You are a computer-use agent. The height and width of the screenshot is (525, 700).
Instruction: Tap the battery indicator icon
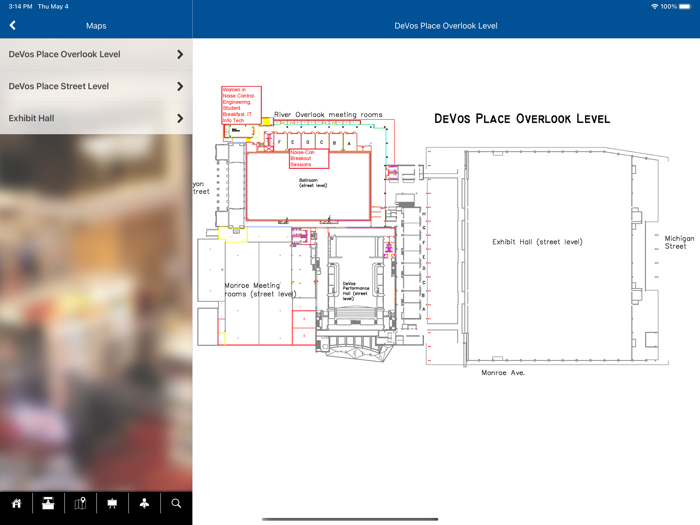tap(685, 6)
